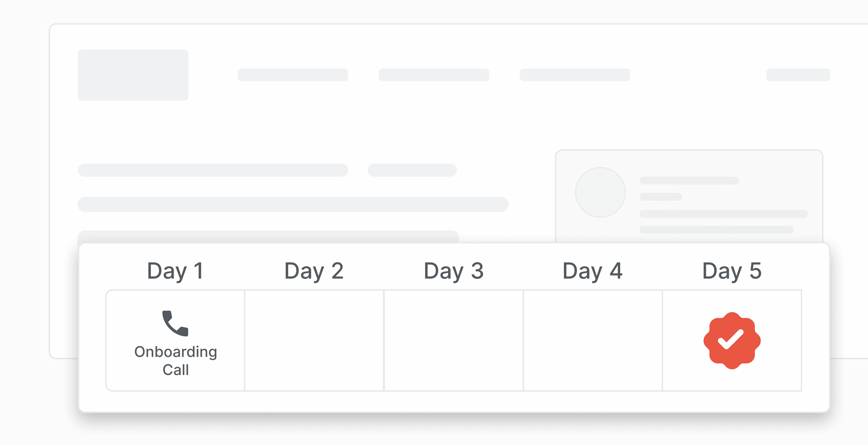This screenshot has width=868, height=445.
Task: Select the Onboarding Call label
Action: [x=176, y=360]
